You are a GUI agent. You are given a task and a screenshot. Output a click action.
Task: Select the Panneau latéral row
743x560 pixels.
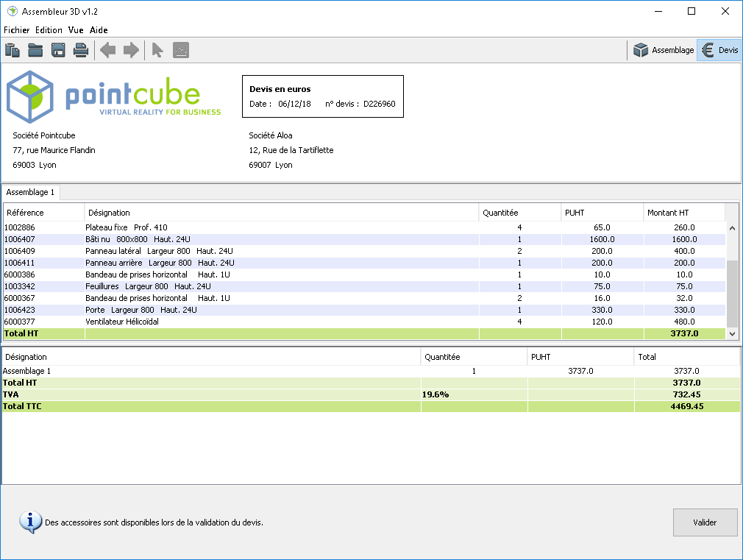point(364,252)
